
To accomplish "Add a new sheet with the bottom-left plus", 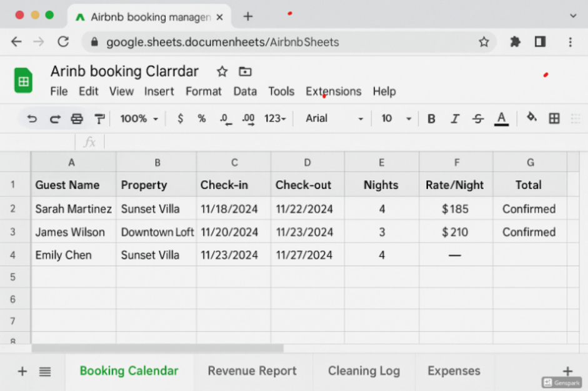I will [x=22, y=371].
